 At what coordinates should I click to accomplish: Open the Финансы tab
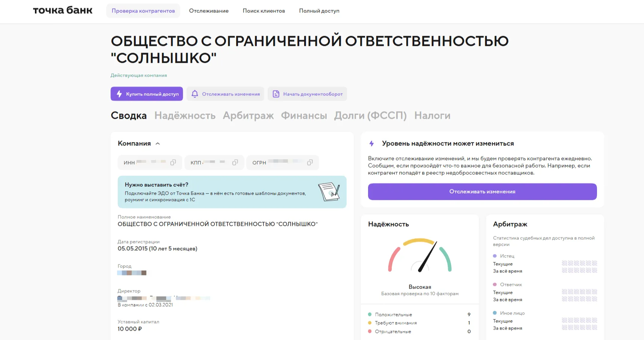pos(304,116)
